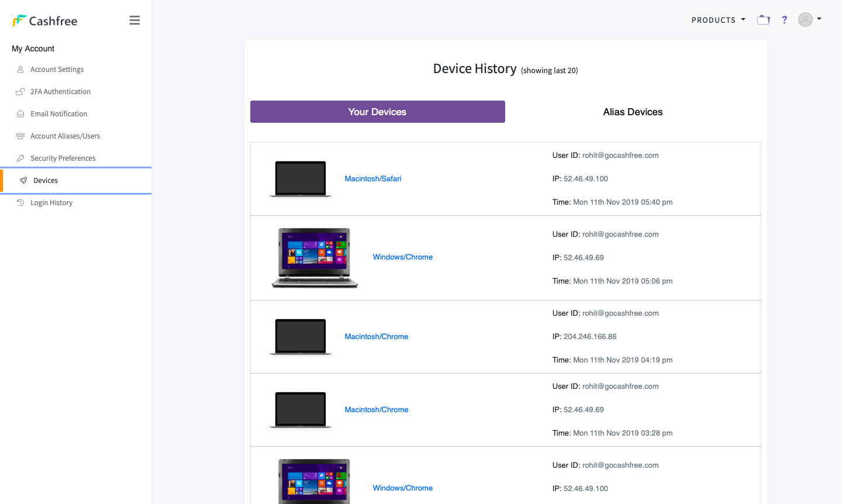Click the '(showing last 20)' note

550,71
